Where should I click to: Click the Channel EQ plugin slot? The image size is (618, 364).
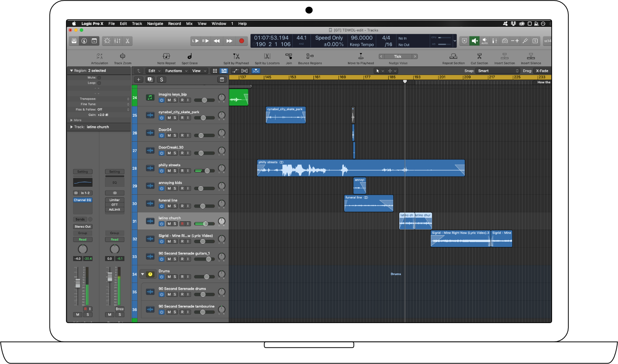pos(83,200)
